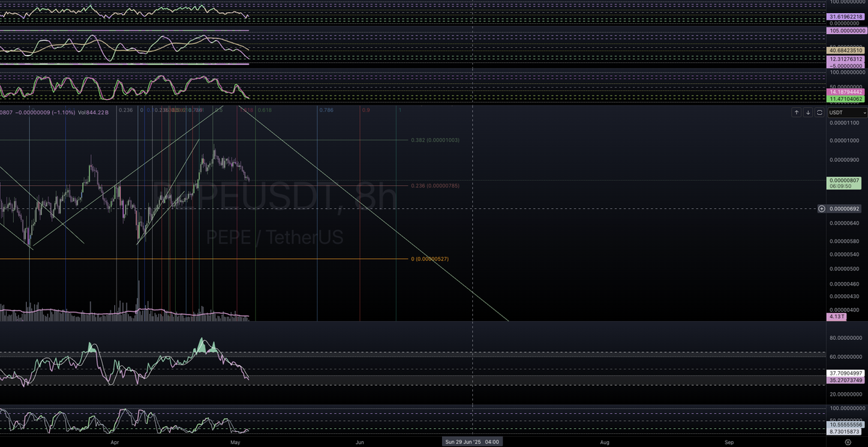868x447 pixels.
Task: Click the 0 (0.00000527) Fibonacci level label
Action: pos(430,258)
